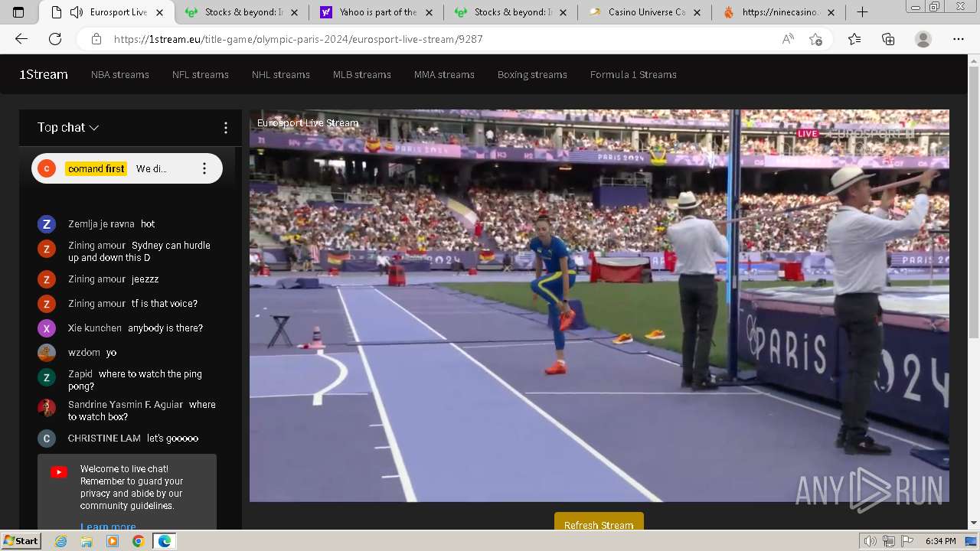
Task: Add this page to favorites
Action: (815, 39)
